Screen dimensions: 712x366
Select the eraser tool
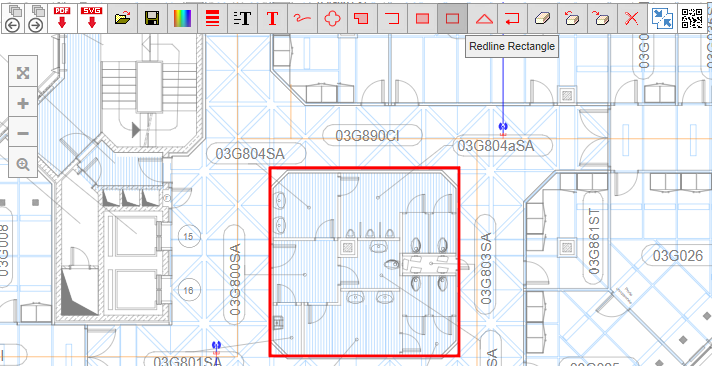tap(542, 18)
